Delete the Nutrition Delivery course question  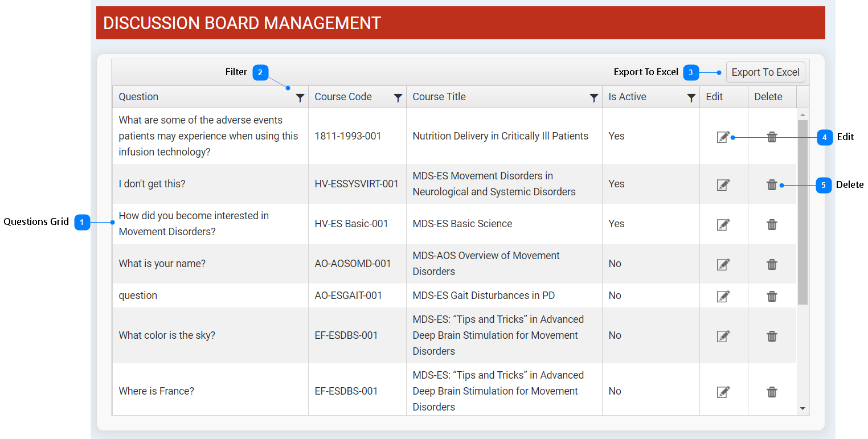pos(772,137)
